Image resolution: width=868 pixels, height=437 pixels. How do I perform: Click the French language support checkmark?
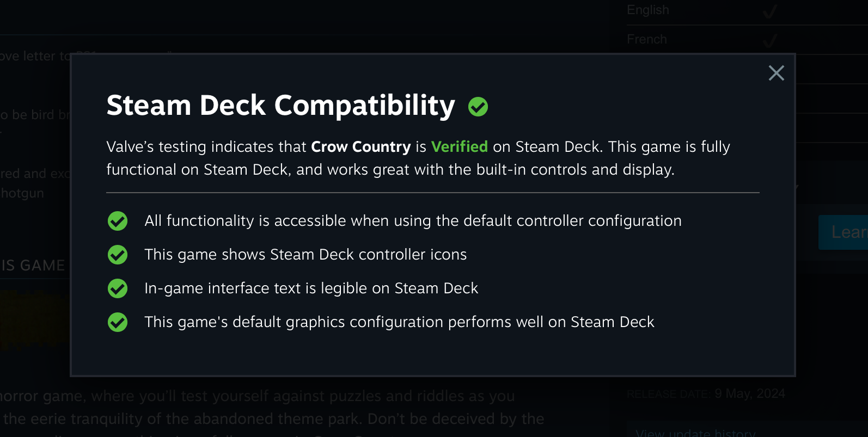[x=771, y=39]
